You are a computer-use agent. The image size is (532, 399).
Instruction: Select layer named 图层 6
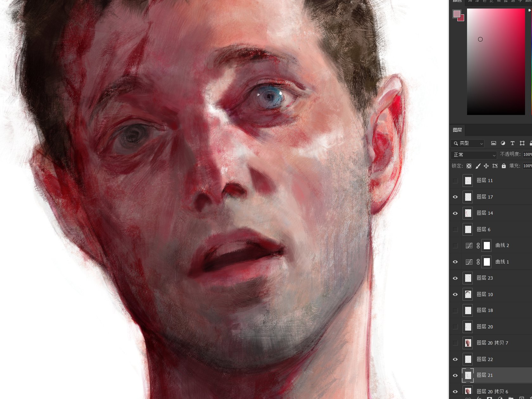tap(484, 230)
